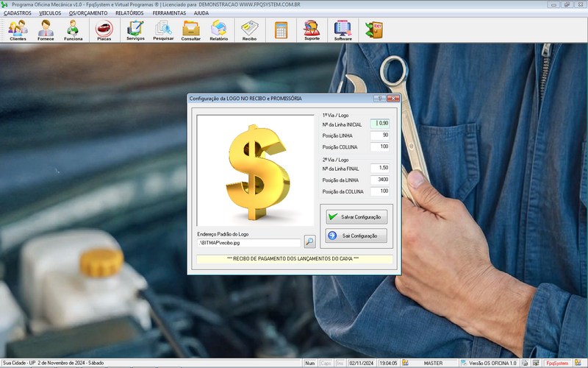Image resolution: width=588 pixels, height=368 pixels.
Task: Open the Clientes toolbar icon
Action: point(18,30)
